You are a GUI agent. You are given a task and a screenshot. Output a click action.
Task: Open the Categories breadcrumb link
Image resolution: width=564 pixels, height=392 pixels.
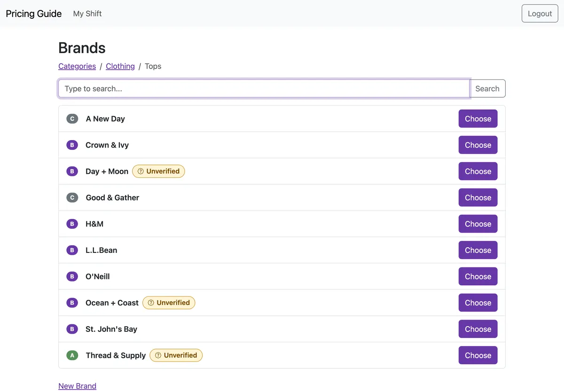click(77, 66)
